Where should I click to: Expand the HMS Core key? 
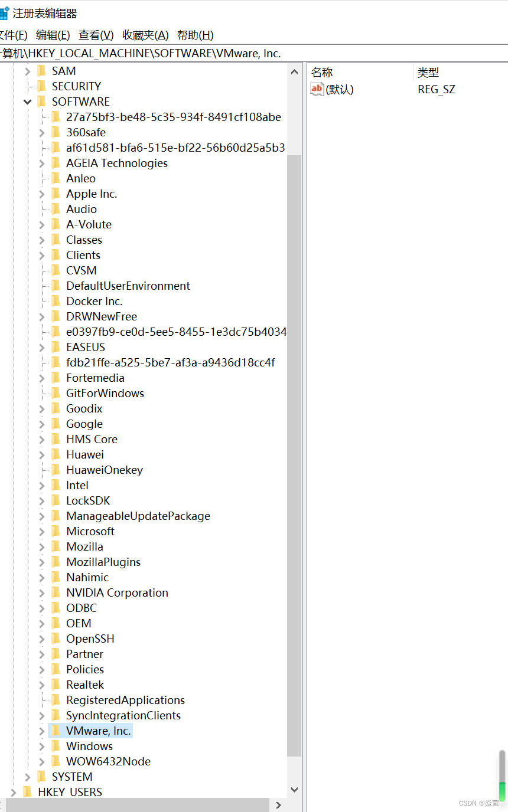pos(41,439)
